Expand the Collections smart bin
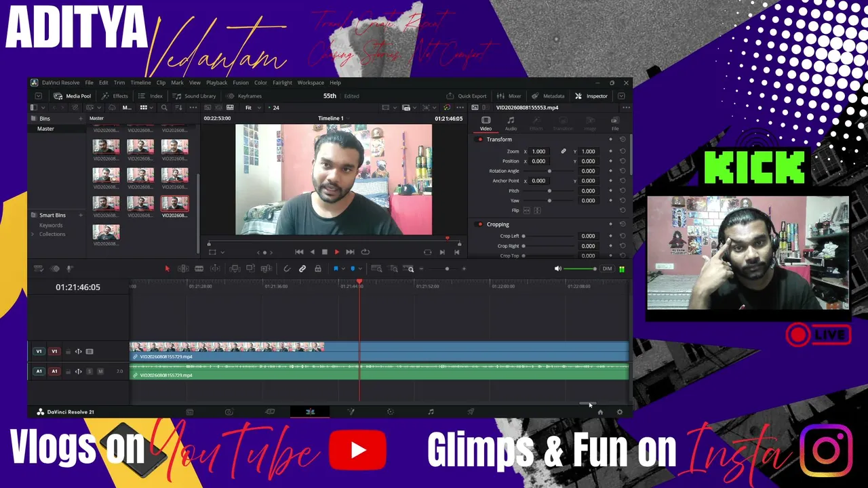Screen dimensions: 868x488 32,235
